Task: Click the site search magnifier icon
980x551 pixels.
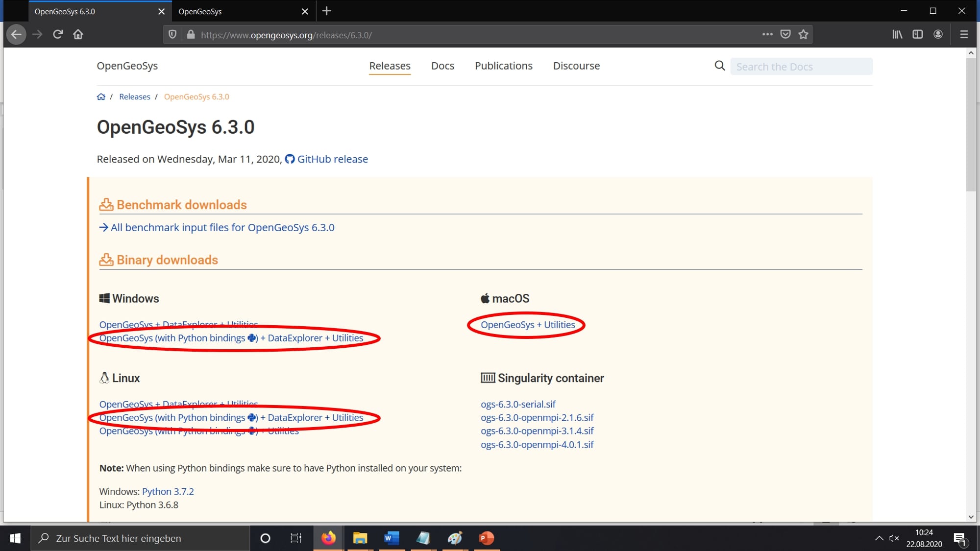Action: pyautogui.click(x=719, y=66)
